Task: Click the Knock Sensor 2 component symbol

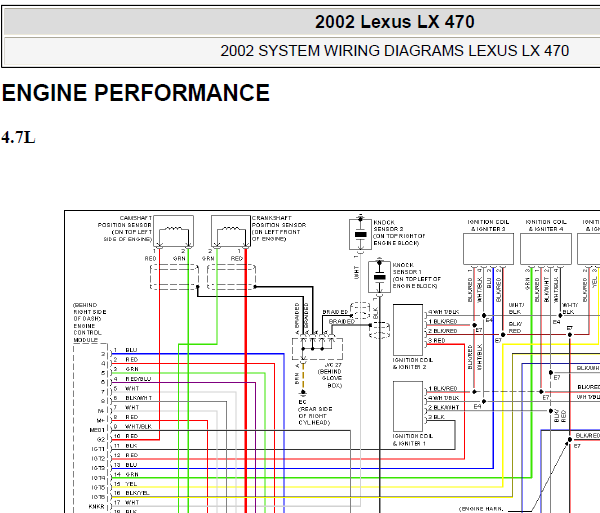Action: pyautogui.click(x=360, y=234)
